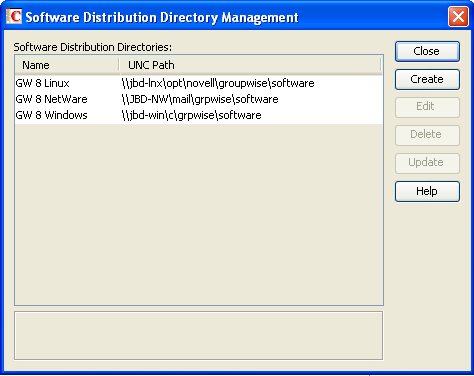474x376 pixels.
Task: Click the Close button
Action: pos(427,51)
